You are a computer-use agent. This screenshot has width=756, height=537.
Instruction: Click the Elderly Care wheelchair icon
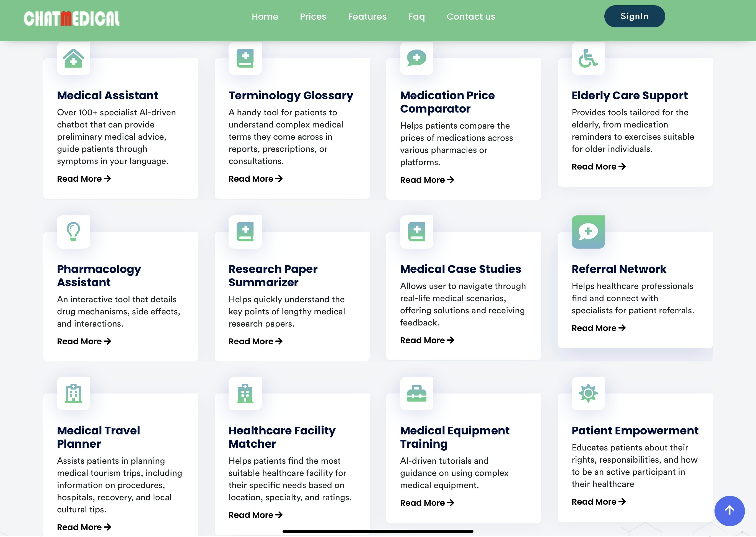point(588,58)
